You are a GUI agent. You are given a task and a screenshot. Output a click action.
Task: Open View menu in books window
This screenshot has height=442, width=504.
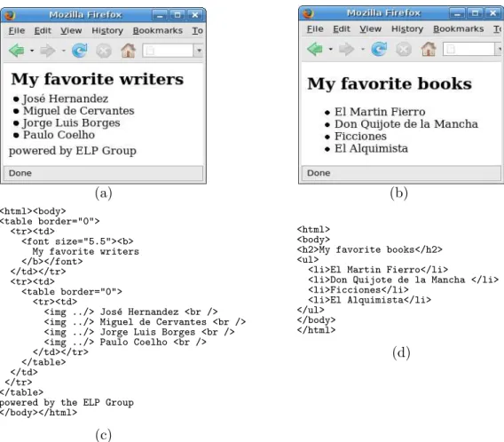[x=370, y=29]
